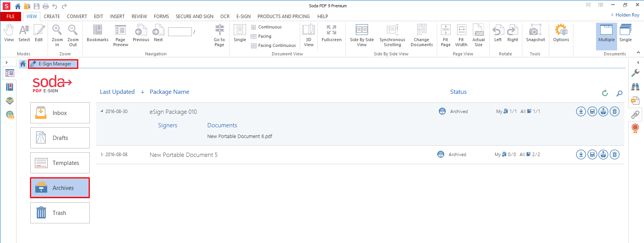Select Continuous document view

click(x=266, y=27)
